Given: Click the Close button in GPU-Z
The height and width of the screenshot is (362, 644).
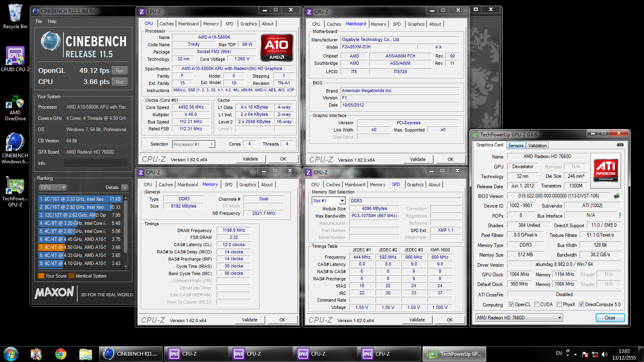Looking at the screenshot, I should click(610, 318).
